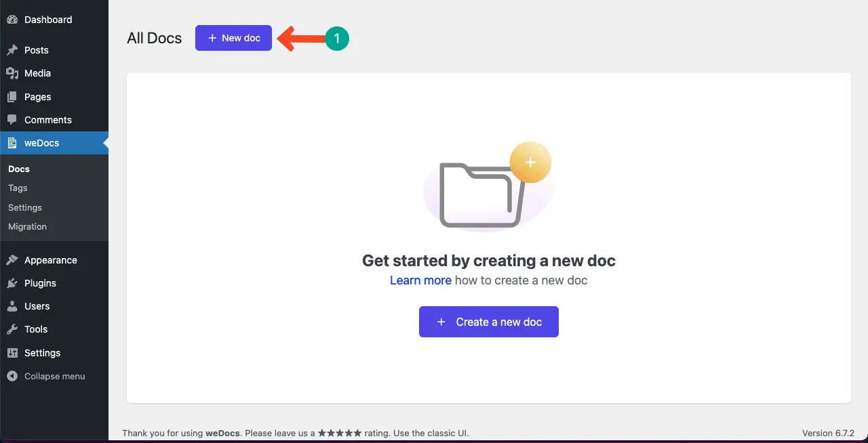
Task: Click the Collapse menu arrow icon
Action: [12, 376]
